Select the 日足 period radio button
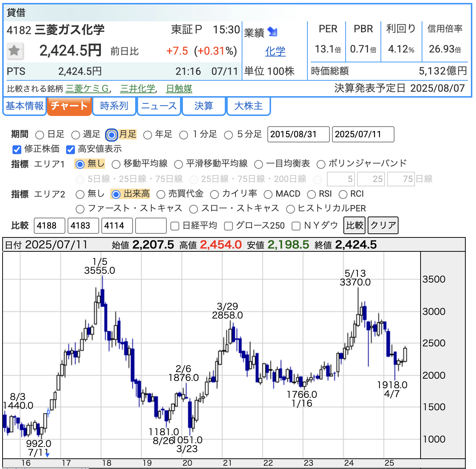476x469 pixels. (x=40, y=135)
